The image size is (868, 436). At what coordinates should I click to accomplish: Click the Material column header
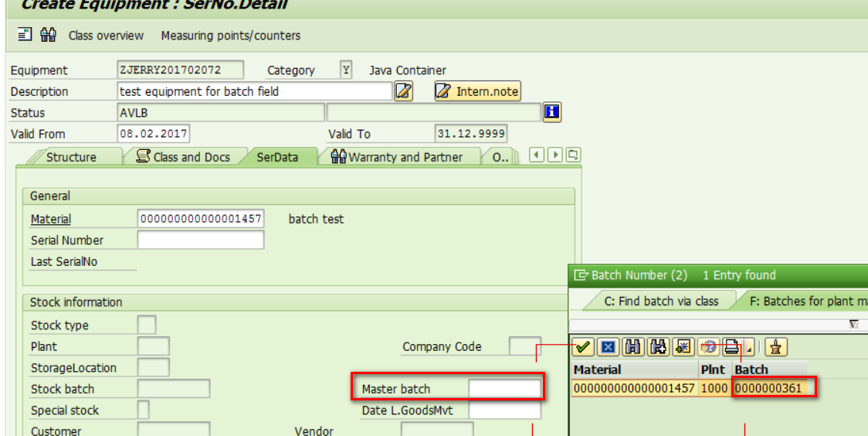coord(635,370)
